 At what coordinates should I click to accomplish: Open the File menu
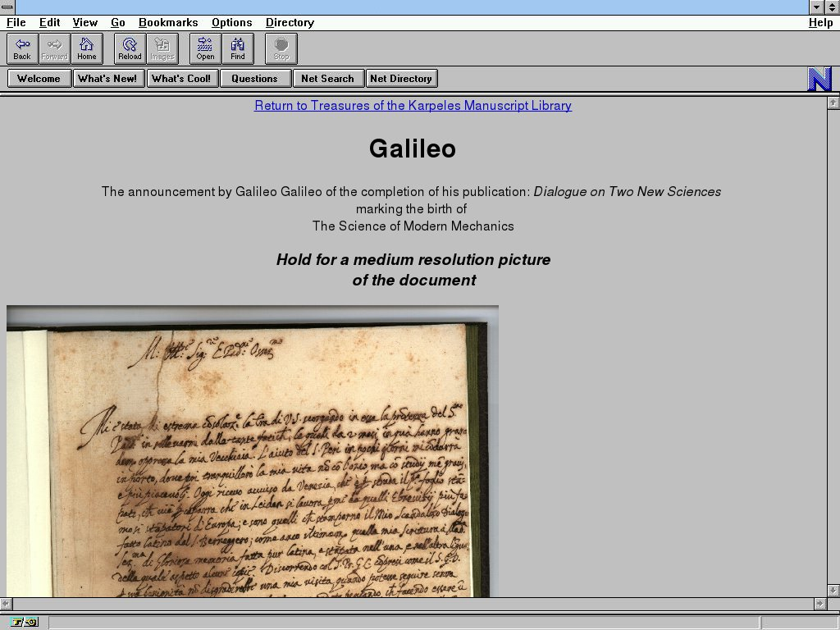coord(16,23)
